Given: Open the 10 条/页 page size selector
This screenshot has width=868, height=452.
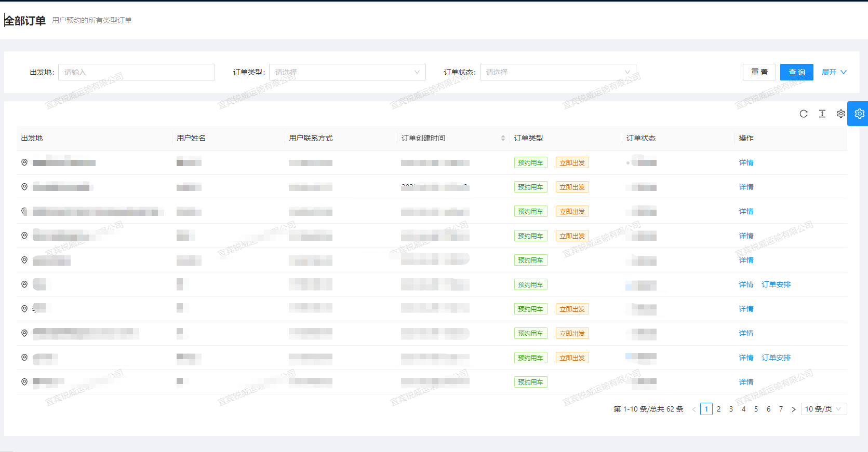Looking at the screenshot, I should [x=824, y=409].
